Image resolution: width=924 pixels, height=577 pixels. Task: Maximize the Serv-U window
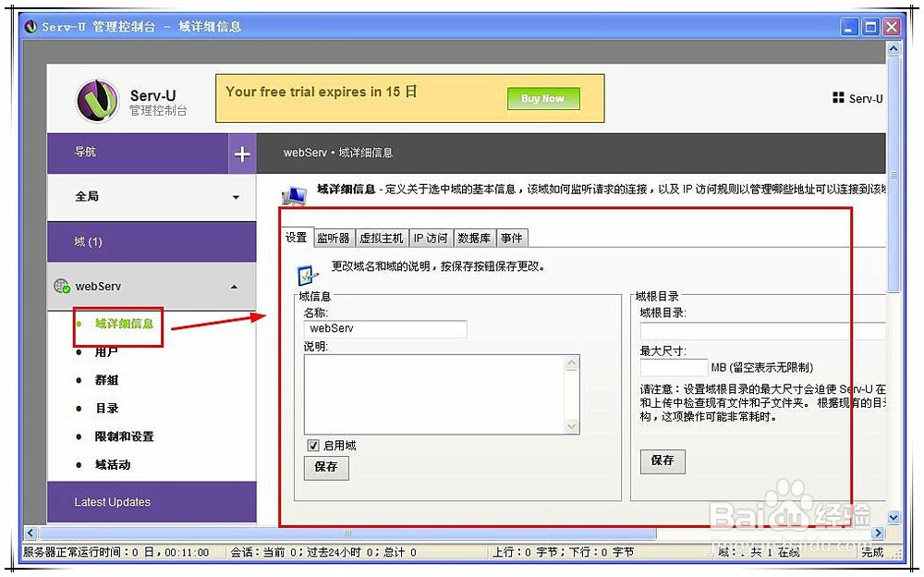click(x=871, y=27)
